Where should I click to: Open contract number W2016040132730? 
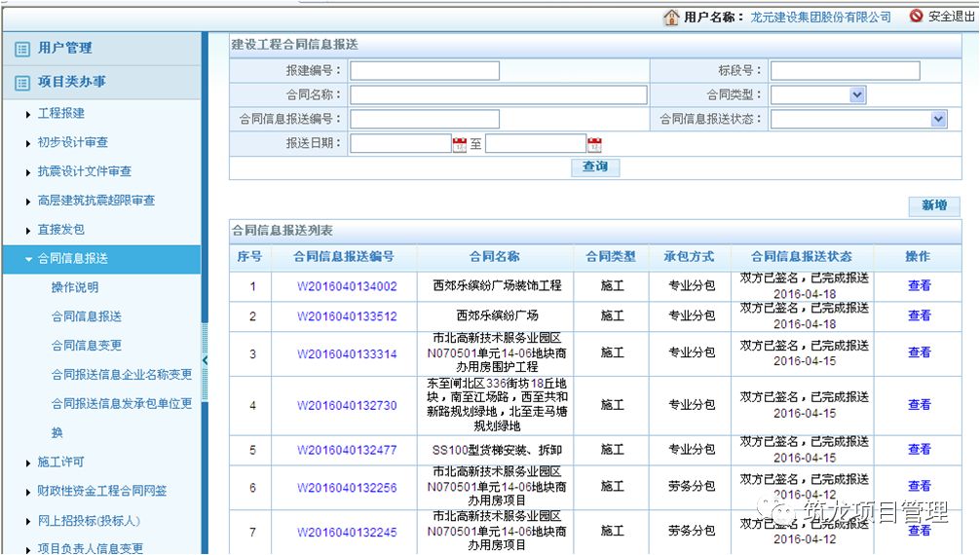(x=347, y=405)
